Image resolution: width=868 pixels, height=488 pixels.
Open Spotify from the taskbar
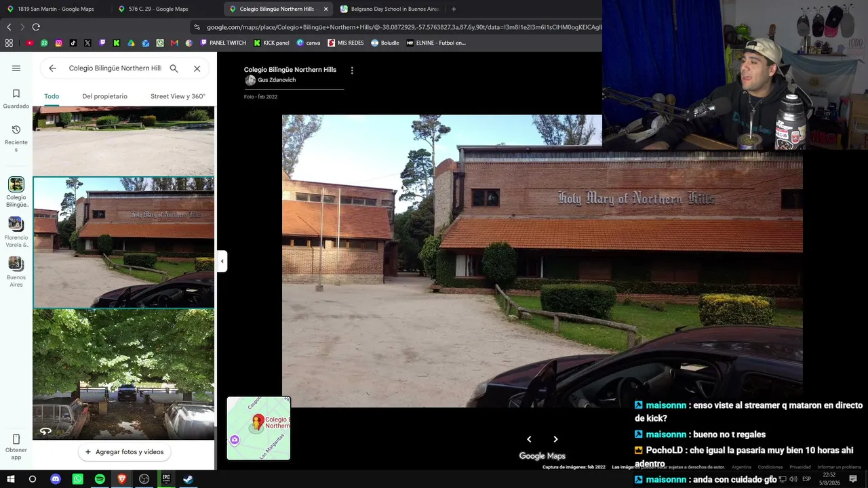click(x=100, y=479)
